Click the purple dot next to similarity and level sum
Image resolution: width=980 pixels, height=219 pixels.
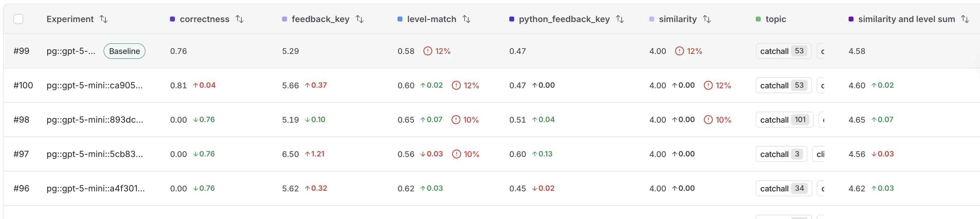tap(851, 19)
